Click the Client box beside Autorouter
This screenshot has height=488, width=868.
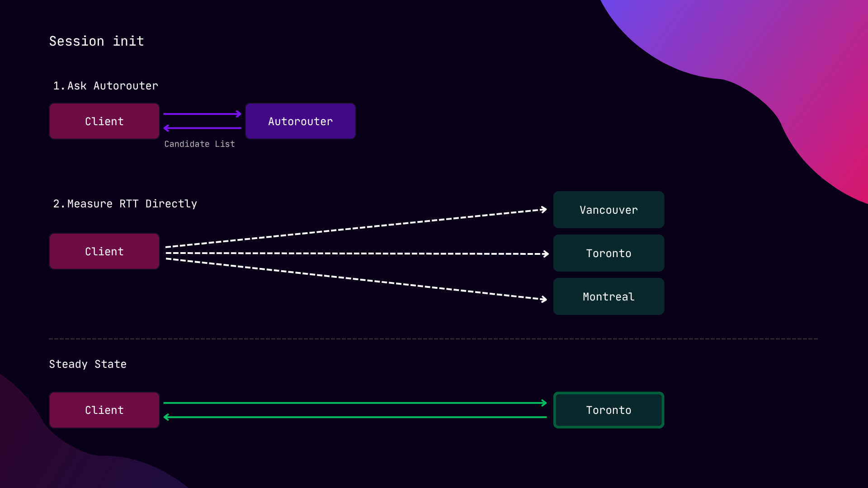(104, 121)
